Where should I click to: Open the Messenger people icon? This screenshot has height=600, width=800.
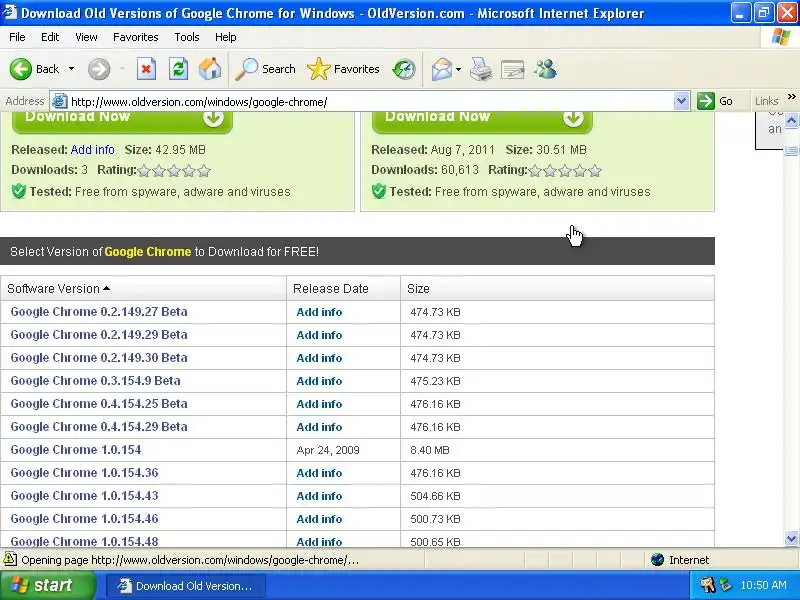545,69
